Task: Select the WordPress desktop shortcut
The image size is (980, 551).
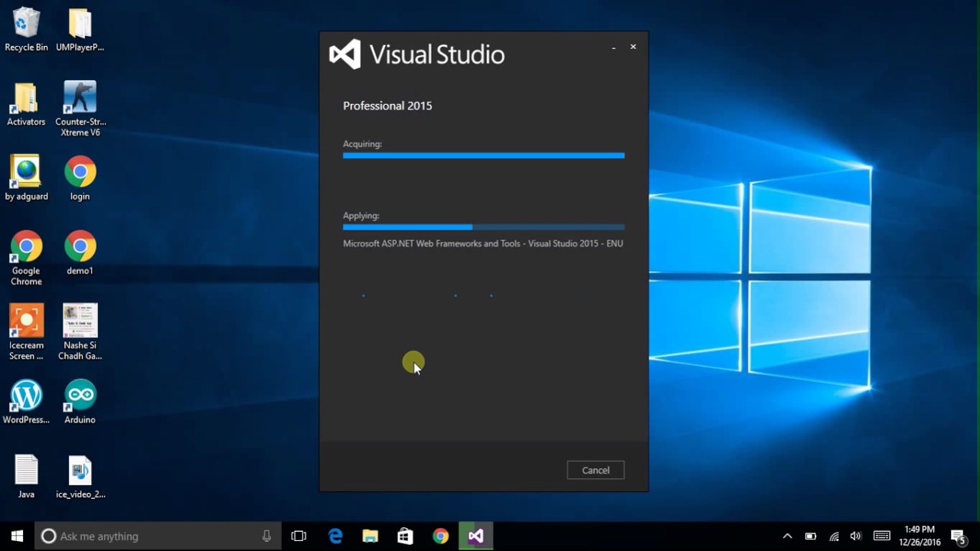Action: (26, 402)
